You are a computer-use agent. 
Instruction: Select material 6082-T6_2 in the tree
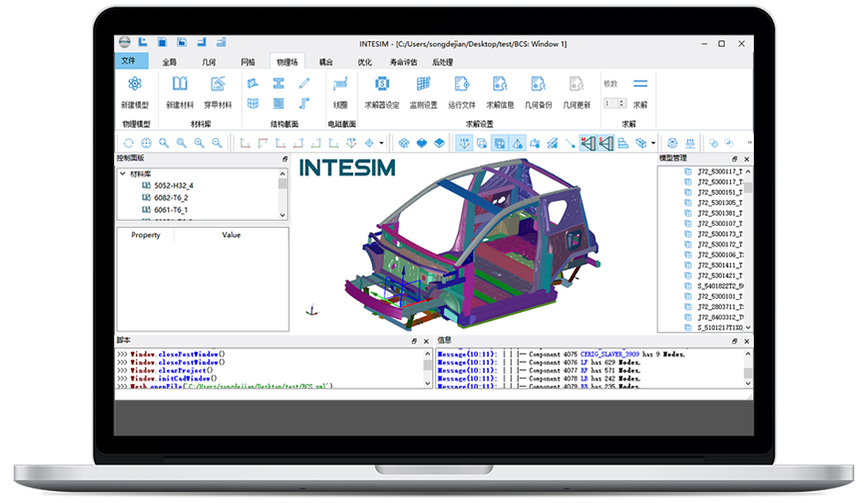(171, 198)
